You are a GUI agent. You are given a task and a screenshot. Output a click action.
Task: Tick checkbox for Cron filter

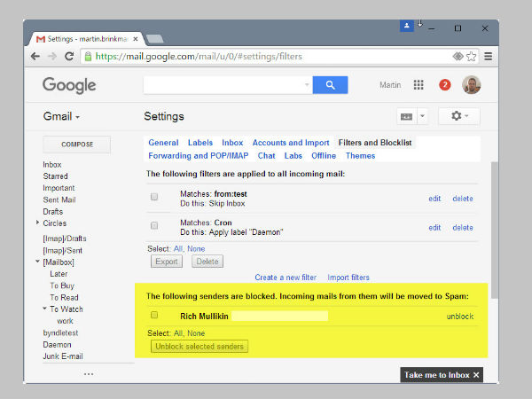point(154,225)
